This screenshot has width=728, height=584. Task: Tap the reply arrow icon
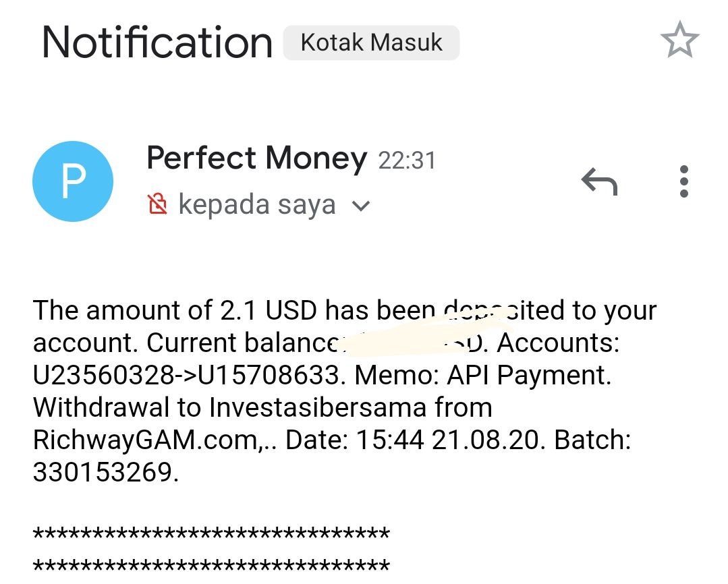[599, 181]
